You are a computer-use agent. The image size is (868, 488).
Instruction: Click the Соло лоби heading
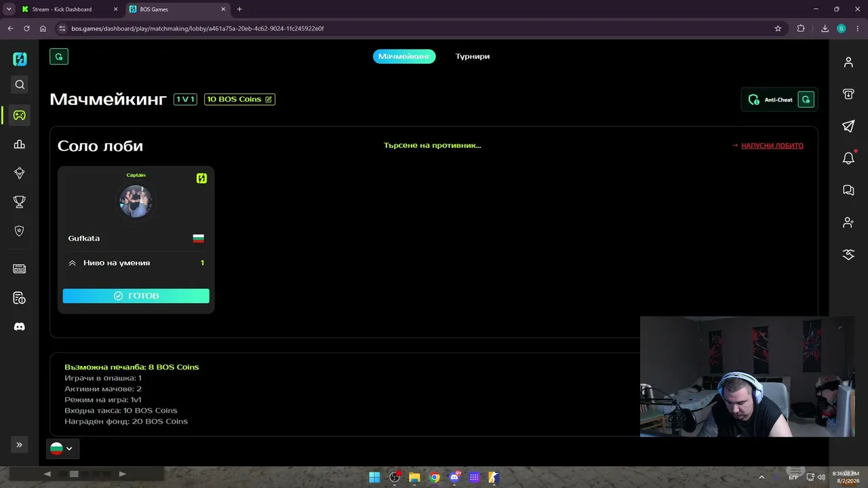pos(100,146)
